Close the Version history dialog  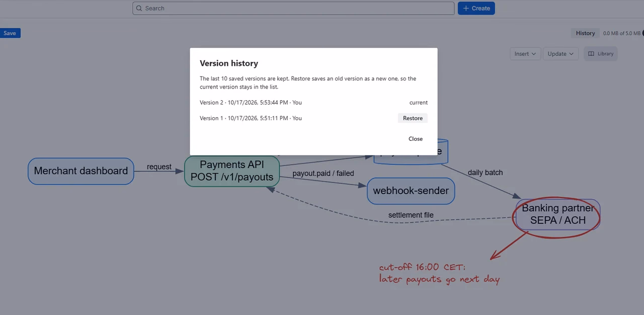click(416, 139)
